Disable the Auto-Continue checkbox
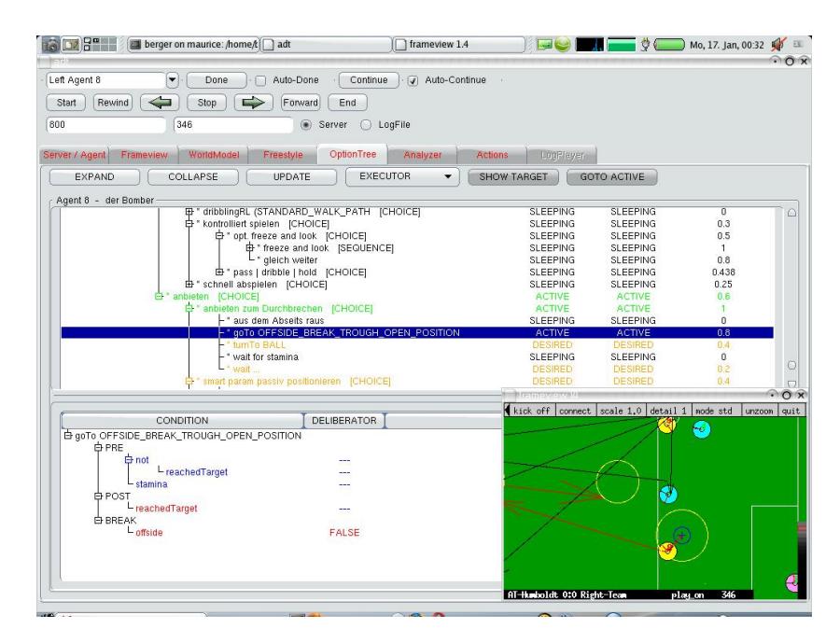 [x=413, y=80]
